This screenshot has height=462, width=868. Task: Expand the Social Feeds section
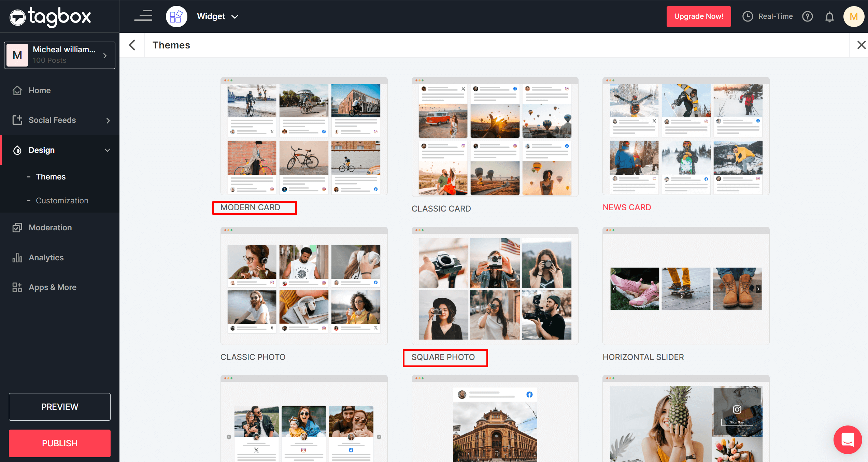pyautogui.click(x=108, y=120)
